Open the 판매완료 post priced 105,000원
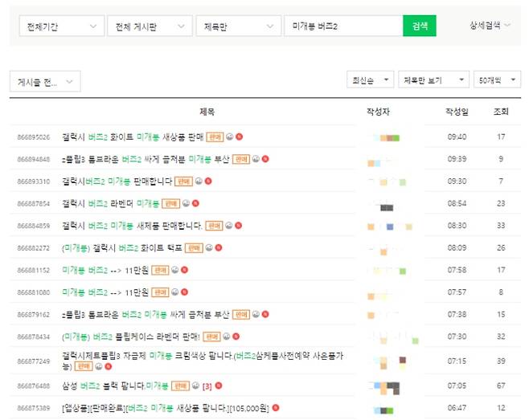 [x=166, y=408]
